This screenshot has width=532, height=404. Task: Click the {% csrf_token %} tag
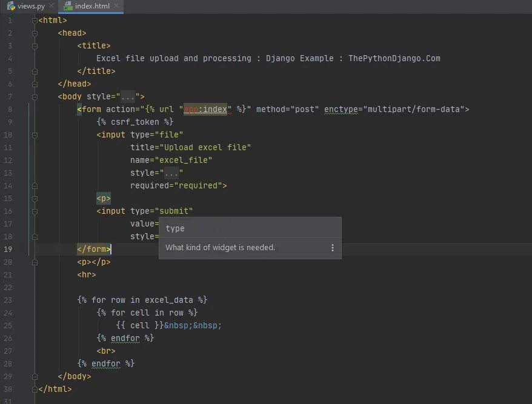(135, 122)
